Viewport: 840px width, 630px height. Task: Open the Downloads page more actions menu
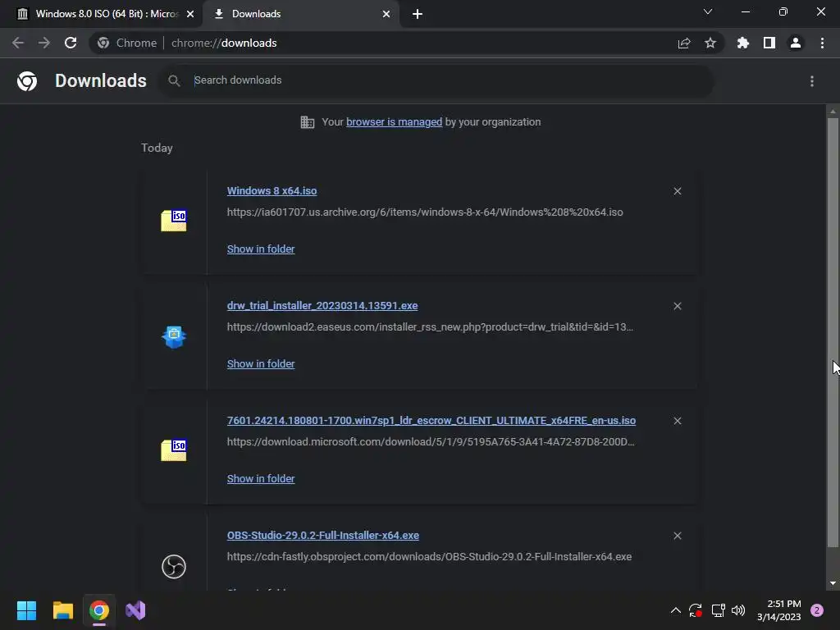pyautogui.click(x=812, y=81)
